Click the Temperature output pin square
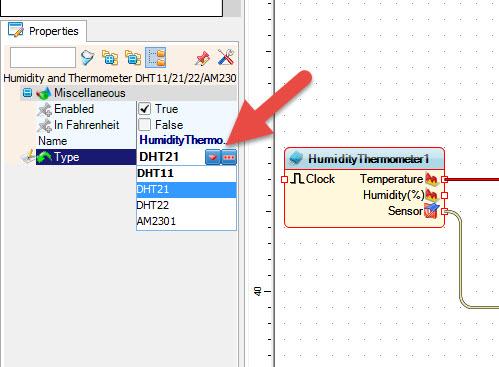 click(444, 179)
